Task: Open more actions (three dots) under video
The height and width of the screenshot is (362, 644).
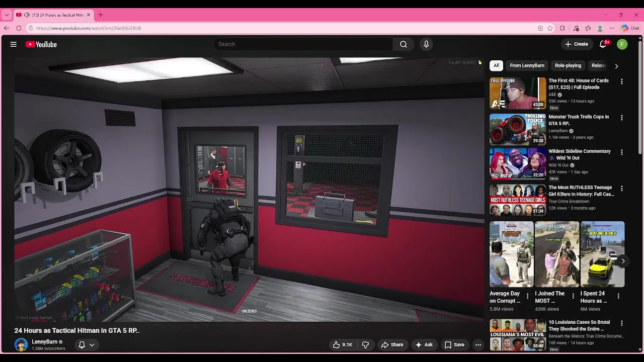Action: tap(478, 345)
